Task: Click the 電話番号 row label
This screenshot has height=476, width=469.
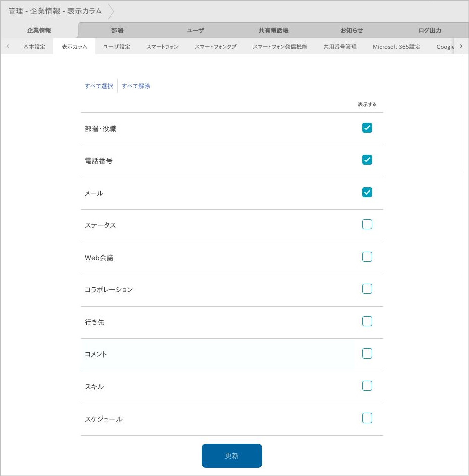Action: point(99,161)
